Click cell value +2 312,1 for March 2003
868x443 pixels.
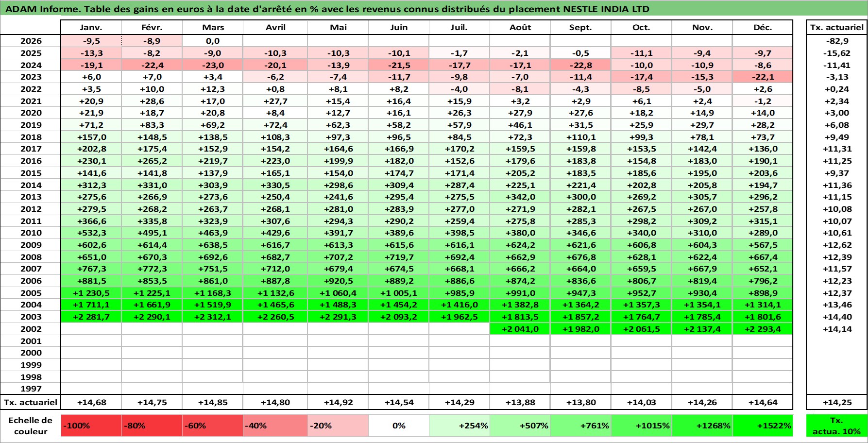pyautogui.click(x=213, y=317)
